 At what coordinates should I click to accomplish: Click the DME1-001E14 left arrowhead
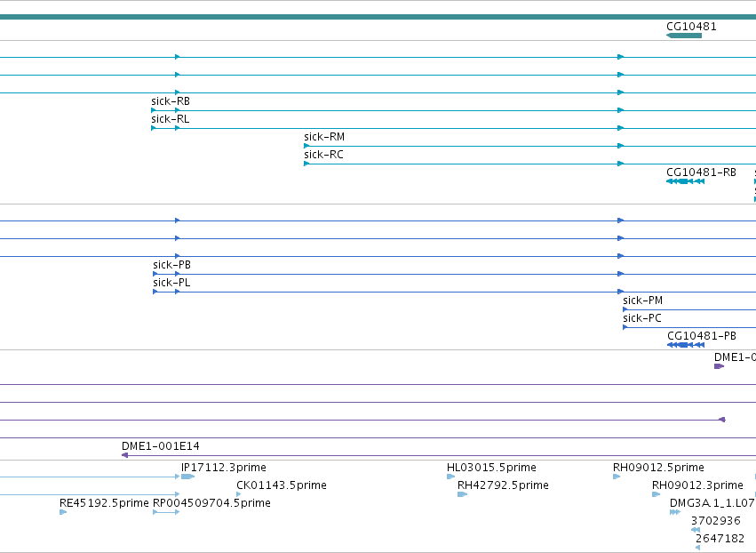click(125, 455)
